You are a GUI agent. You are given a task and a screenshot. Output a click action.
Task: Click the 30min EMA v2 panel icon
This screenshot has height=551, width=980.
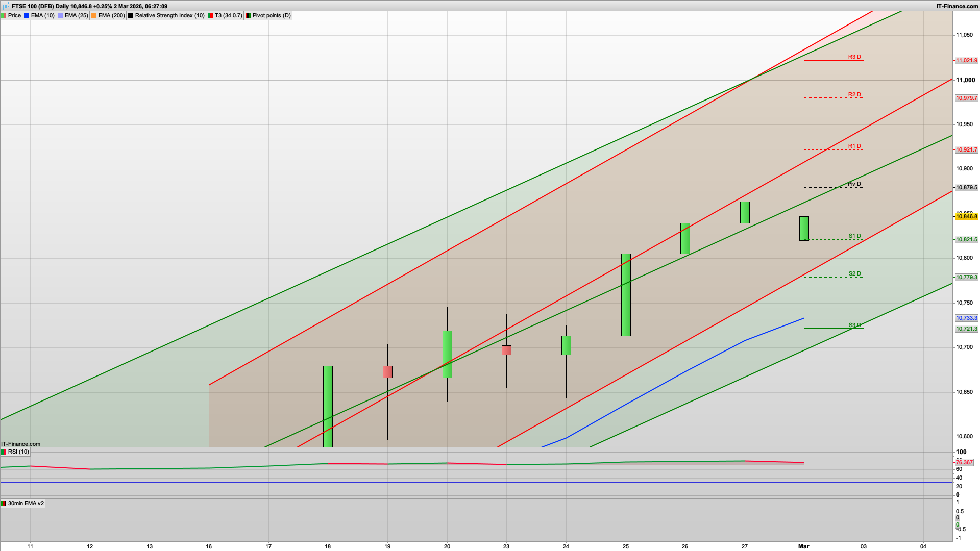click(4, 505)
